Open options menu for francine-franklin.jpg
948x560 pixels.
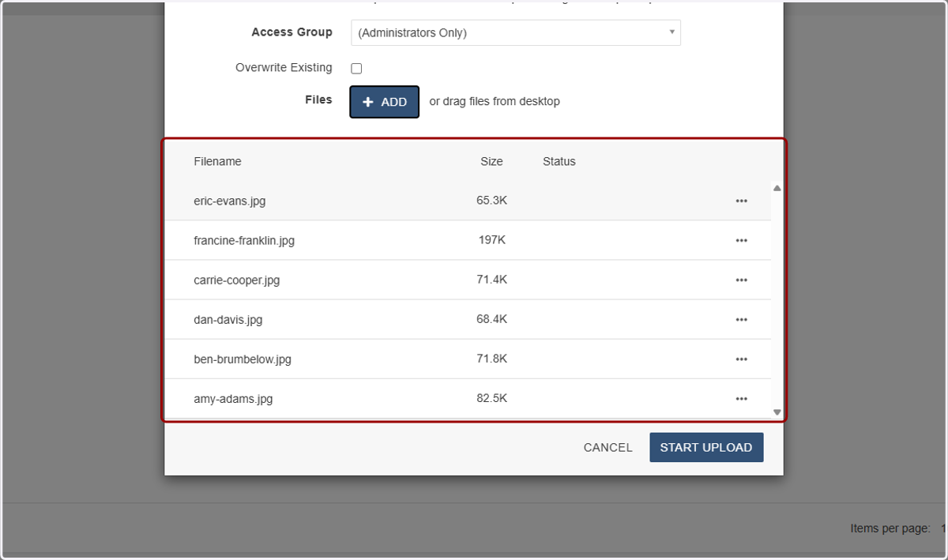pos(741,240)
